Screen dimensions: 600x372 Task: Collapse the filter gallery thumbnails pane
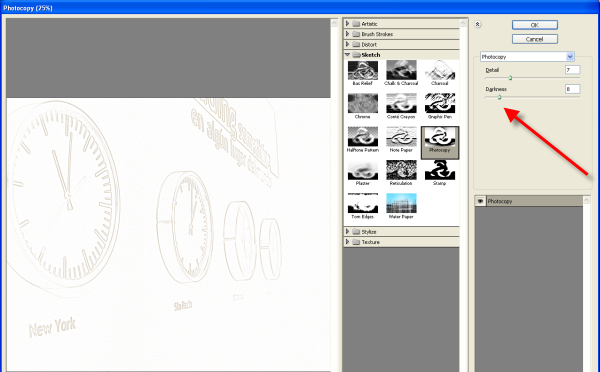[478, 24]
